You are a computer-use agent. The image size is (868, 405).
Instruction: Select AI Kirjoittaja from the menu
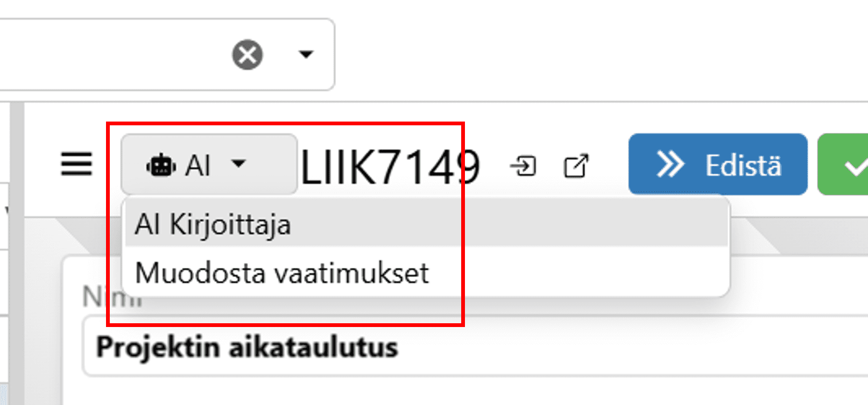(x=213, y=224)
